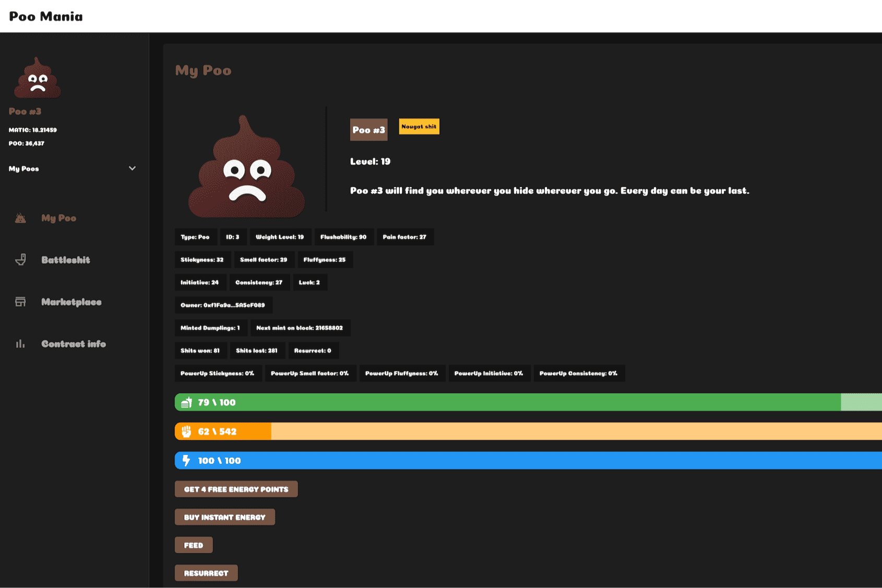Click the bar chart icon beside Contract info
Viewport: 882px width, 588px height.
[x=20, y=344]
